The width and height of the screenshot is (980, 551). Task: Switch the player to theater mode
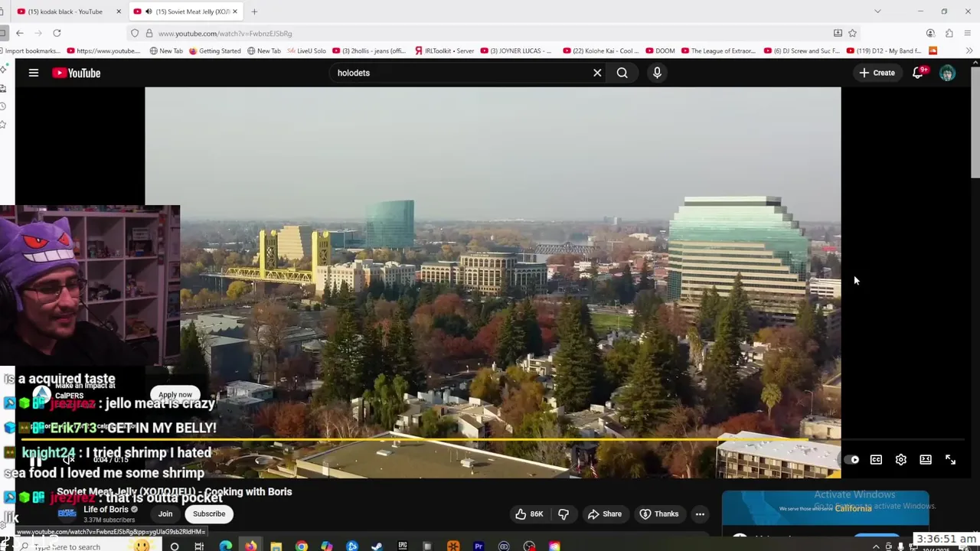[x=926, y=460]
